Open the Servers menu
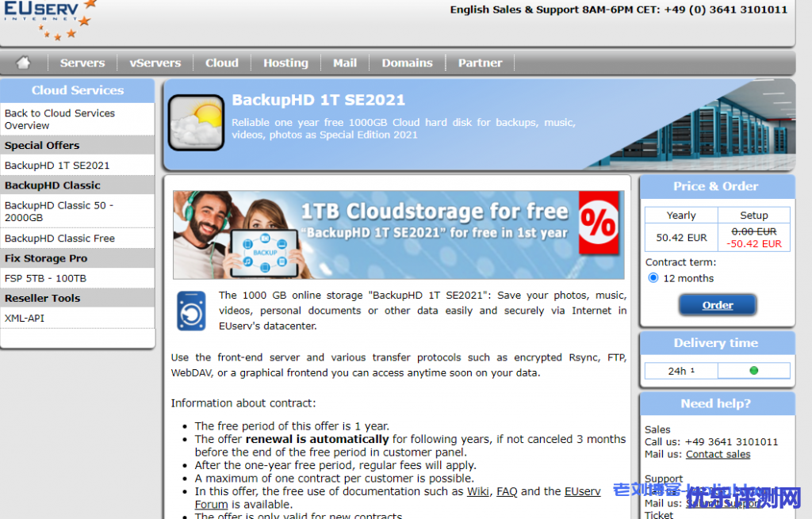The image size is (812, 519). pyautogui.click(x=82, y=63)
